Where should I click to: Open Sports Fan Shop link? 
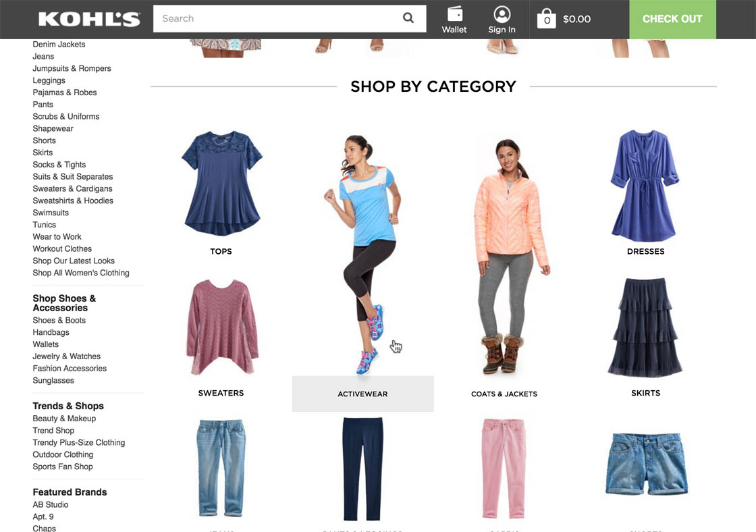pyautogui.click(x=63, y=467)
